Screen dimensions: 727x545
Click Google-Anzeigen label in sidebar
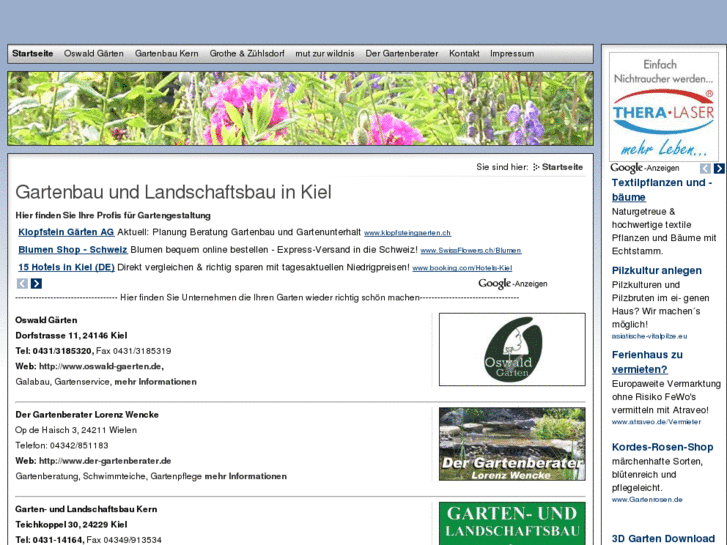(x=644, y=168)
